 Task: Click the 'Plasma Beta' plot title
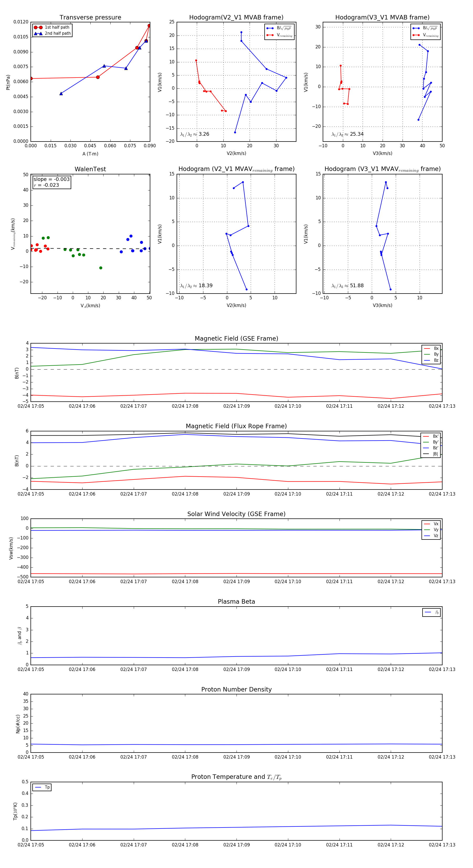click(x=236, y=602)
